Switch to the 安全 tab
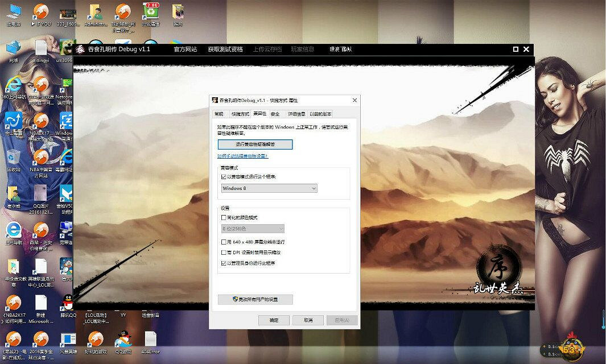This screenshot has width=606, height=364. pos(275,114)
